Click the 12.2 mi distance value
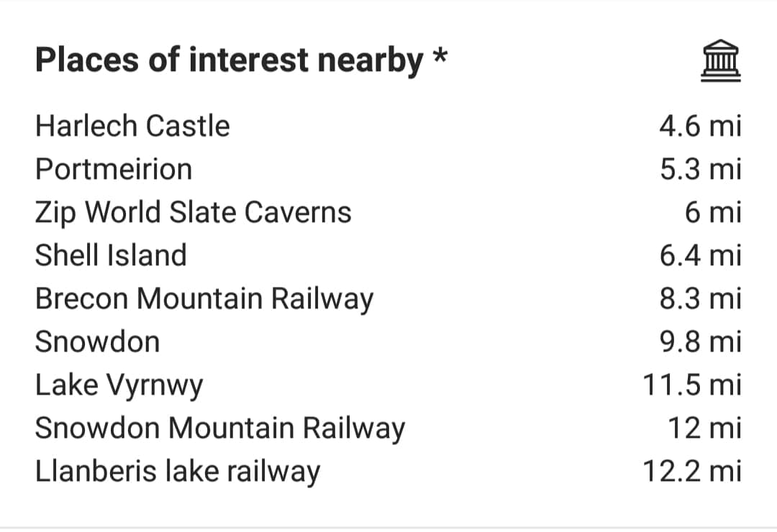 [692, 471]
